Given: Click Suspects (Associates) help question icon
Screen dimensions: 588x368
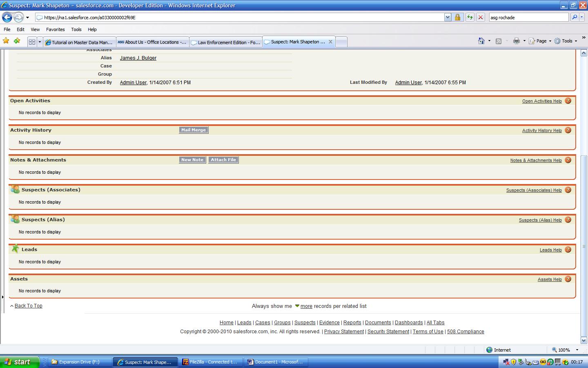Looking at the screenshot, I should (x=568, y=190).
